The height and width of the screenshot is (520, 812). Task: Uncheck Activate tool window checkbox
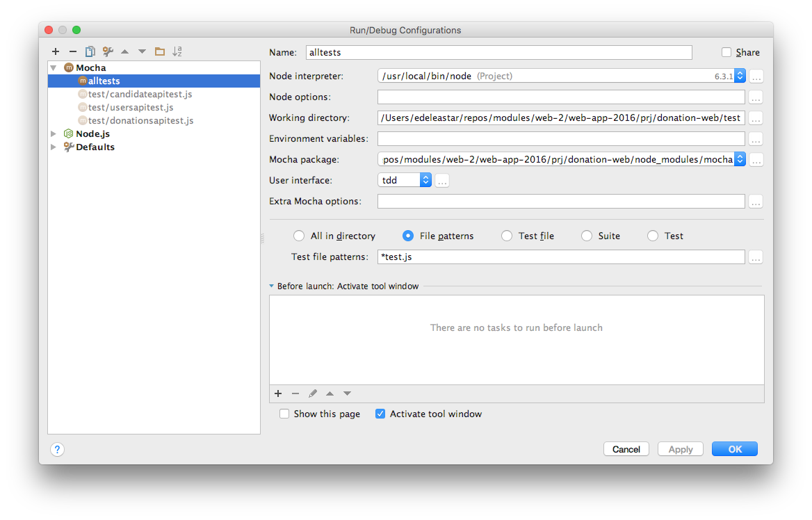click(x=380, y=414)
